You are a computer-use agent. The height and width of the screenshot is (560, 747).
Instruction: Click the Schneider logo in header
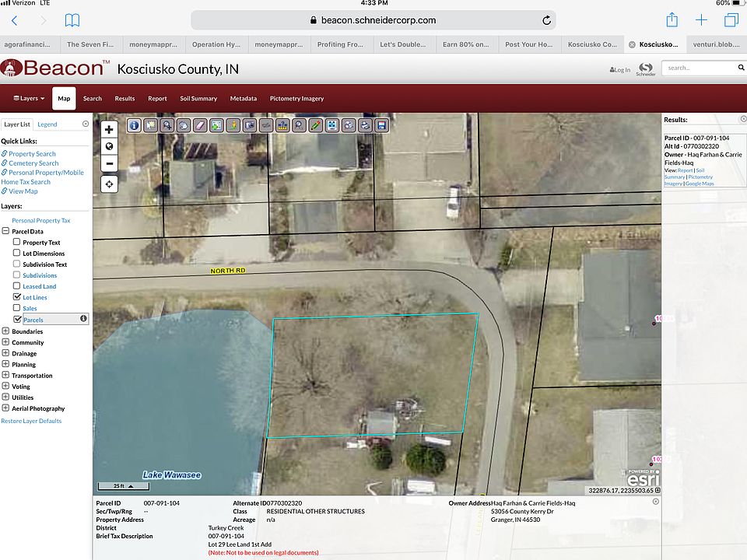click(x=646, y=69)
